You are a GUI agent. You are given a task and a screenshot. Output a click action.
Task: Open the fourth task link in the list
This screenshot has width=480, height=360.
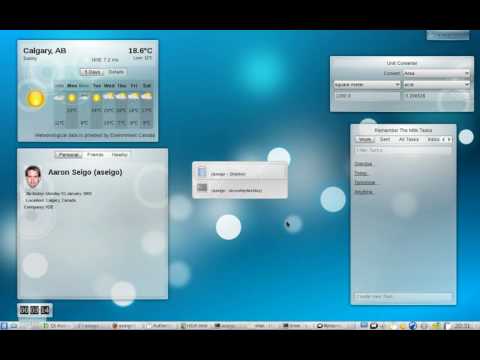364,192
